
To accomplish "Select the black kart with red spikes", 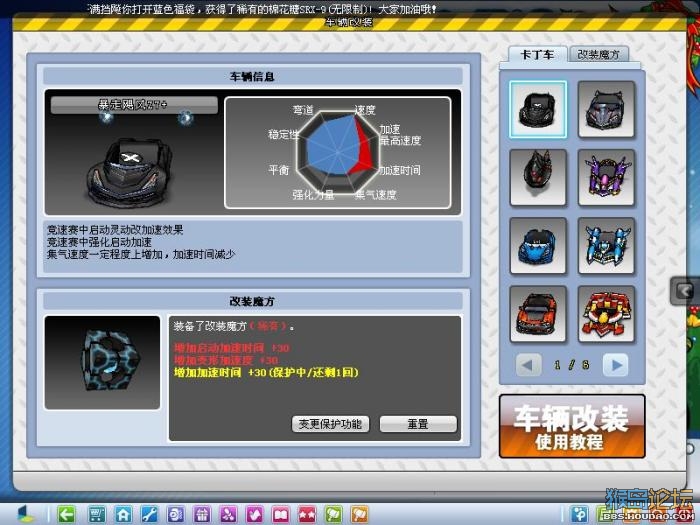I will coord(538,178).
